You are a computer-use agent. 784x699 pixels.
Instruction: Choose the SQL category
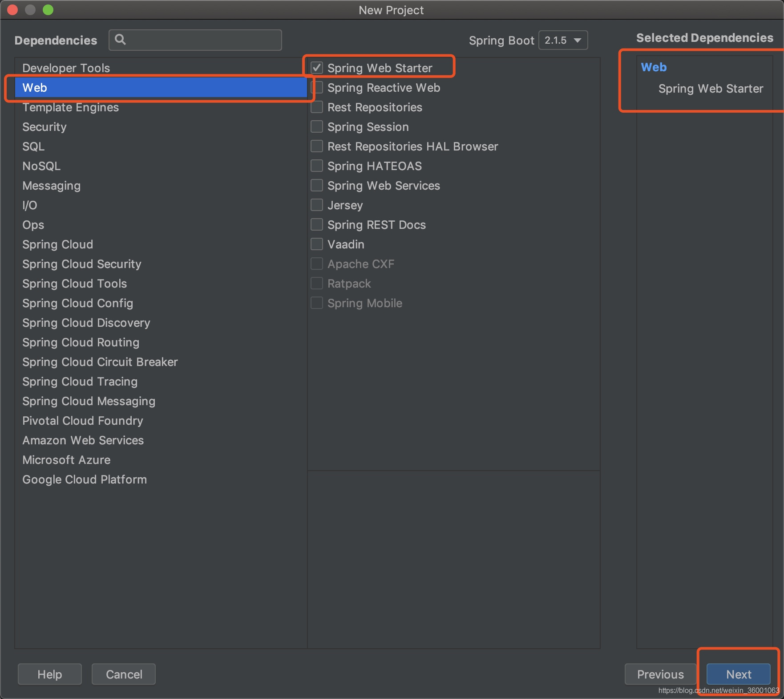[161, 146]
